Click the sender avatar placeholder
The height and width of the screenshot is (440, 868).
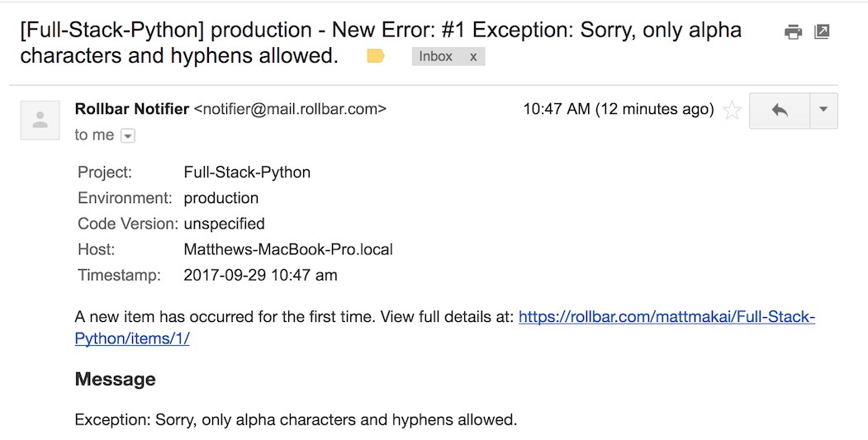pyautogui.click(x=40, y=120)
